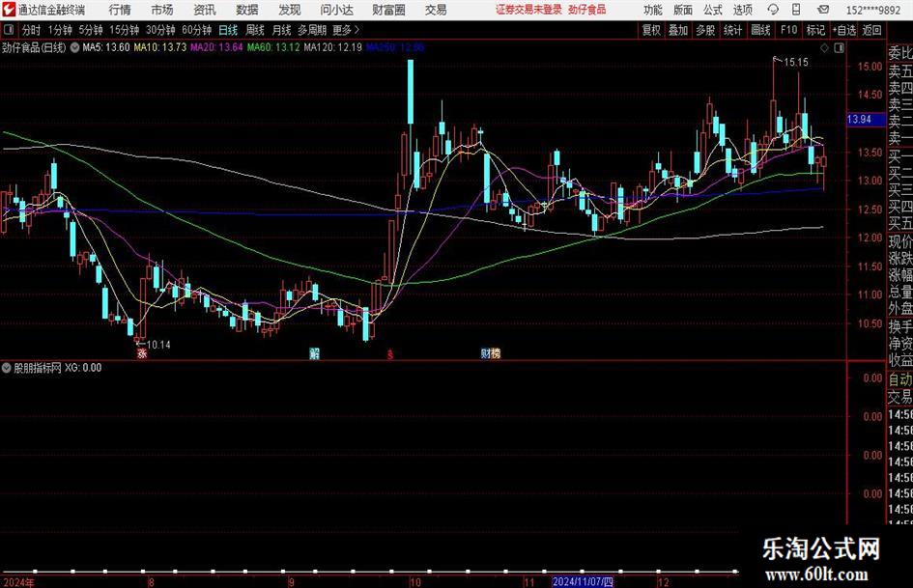
Task: Open the 版面 menu
Action: coord(683,10)
